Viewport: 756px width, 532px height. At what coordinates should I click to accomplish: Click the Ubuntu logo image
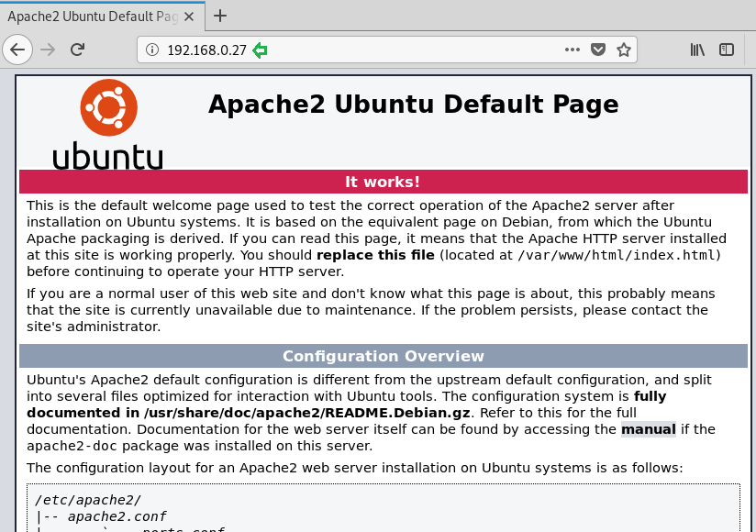pos(108,125)
